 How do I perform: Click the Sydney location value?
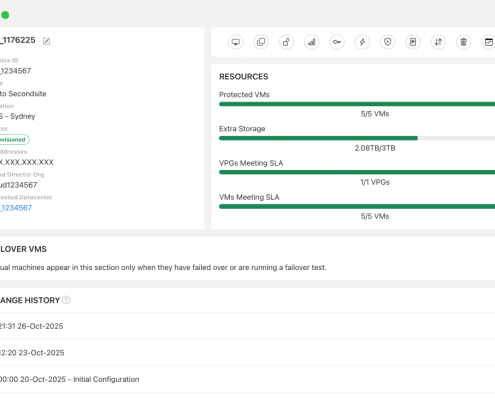coord(18,116)
